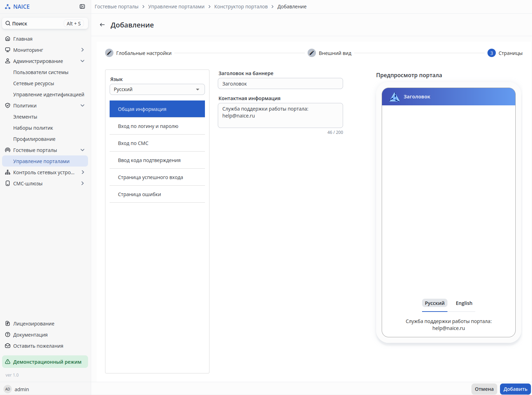Expand the СМС-шлюзы section chevron
The image size is (532, 395).
pyautogui.click(x=82, y=183)
